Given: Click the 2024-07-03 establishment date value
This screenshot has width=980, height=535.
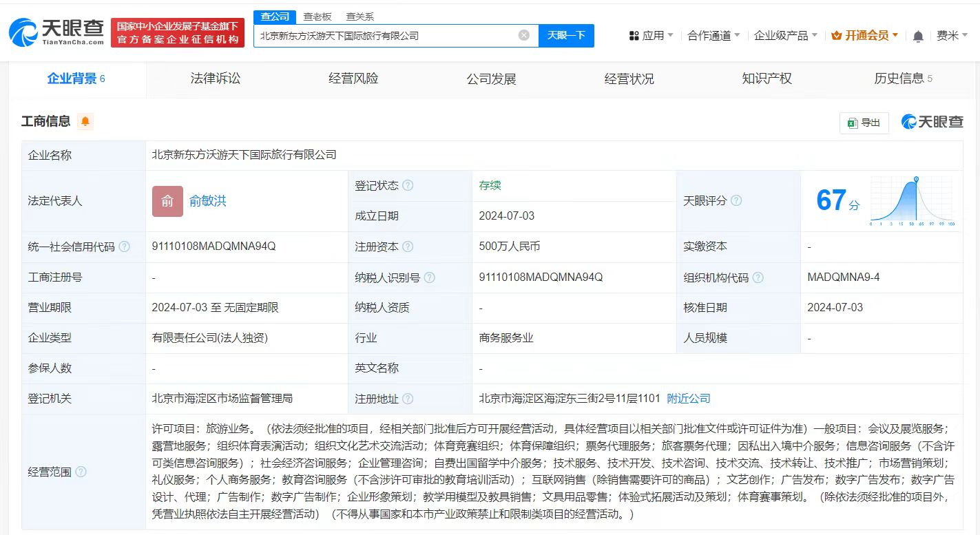Looking at the screenshot, I should click(x=507, y=216).
